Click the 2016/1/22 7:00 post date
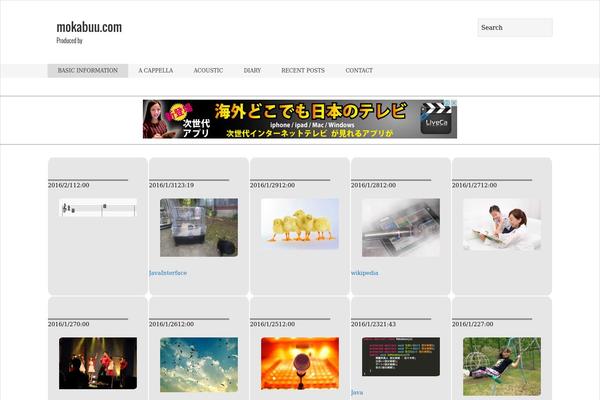The width and height of the screenshot is (600, 400). pos(473,324)
